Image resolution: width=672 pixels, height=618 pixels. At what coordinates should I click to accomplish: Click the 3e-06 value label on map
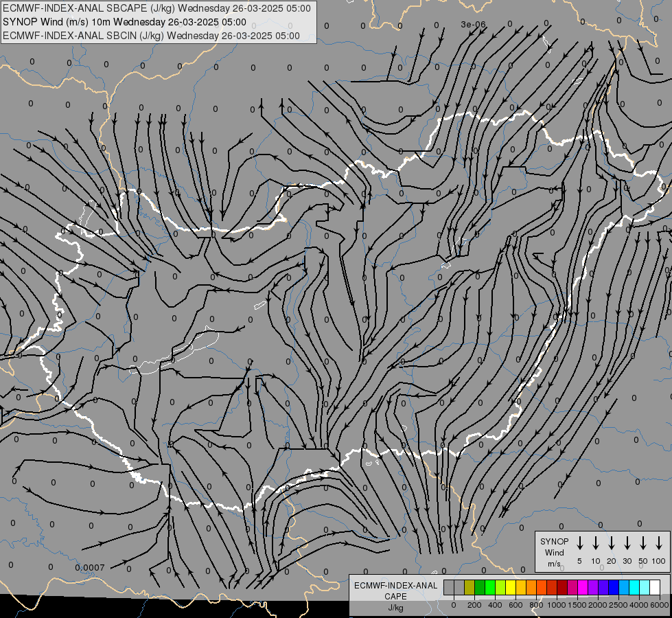tap(473, 25)
